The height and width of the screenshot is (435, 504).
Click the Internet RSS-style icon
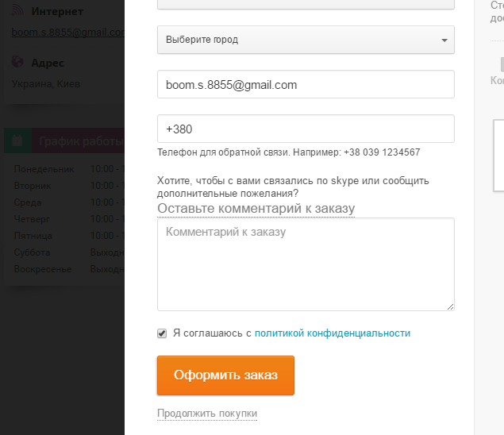[x=17, y=10]
